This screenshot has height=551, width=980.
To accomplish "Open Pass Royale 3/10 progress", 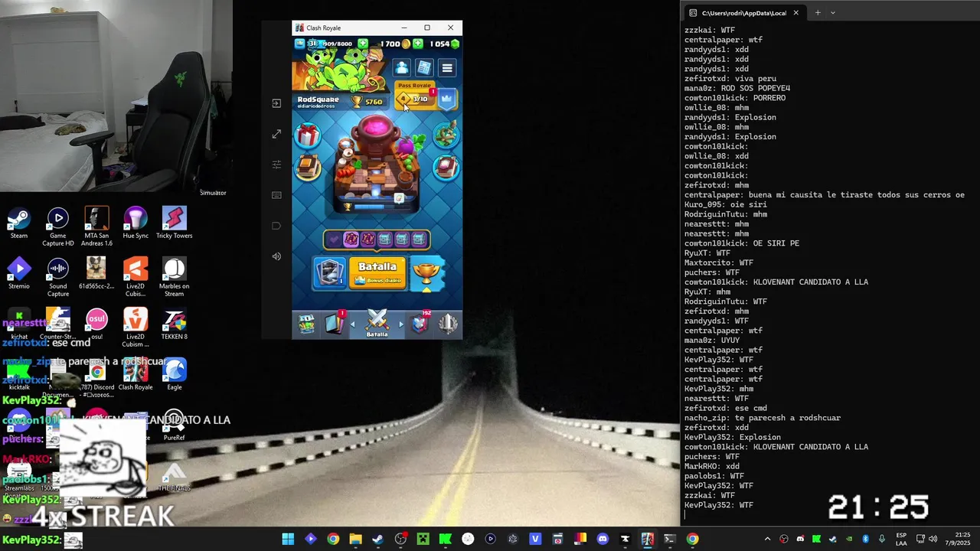I will (416, 99).
